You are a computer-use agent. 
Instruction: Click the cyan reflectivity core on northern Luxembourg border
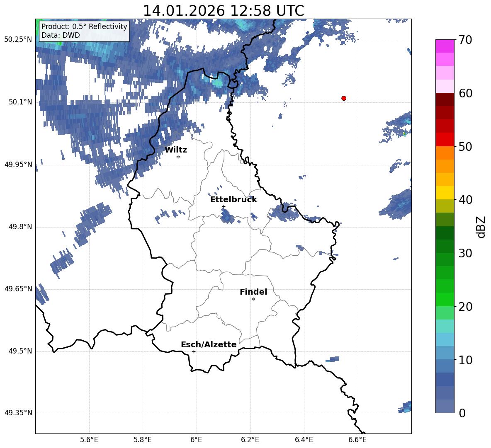[217, 83]
